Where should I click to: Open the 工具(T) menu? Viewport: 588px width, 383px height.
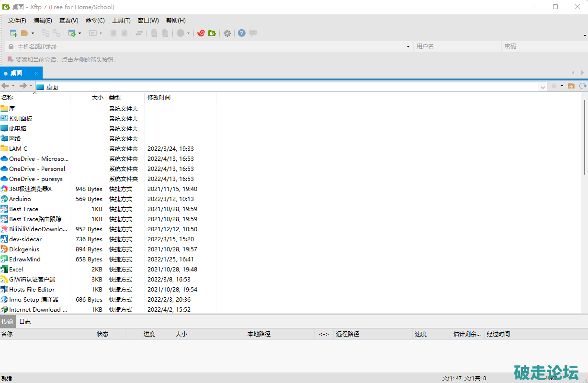[x=121, y=21]
